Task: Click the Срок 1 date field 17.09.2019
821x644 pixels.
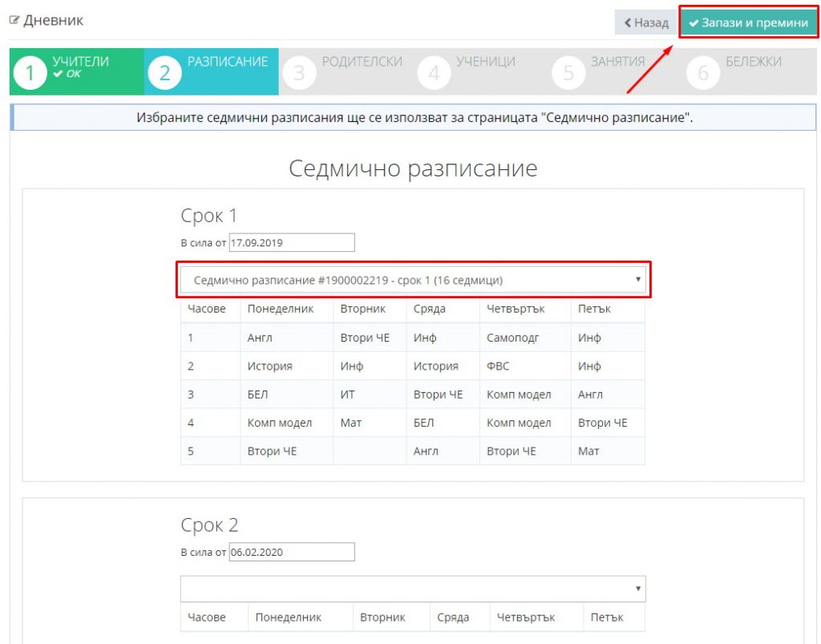Action: click(x=292, y=242)
